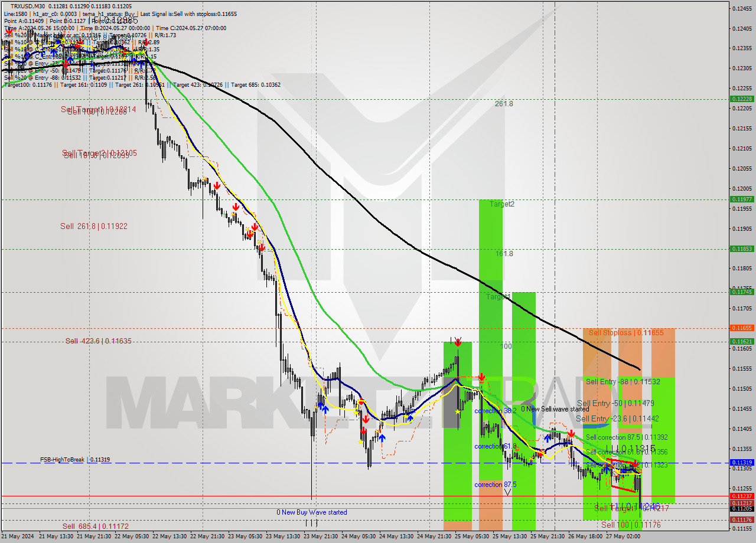Click the '0 New Buy Wave started' label
Image resolution: width=756 pixels, height=543 pixels.
coord(312,512)
